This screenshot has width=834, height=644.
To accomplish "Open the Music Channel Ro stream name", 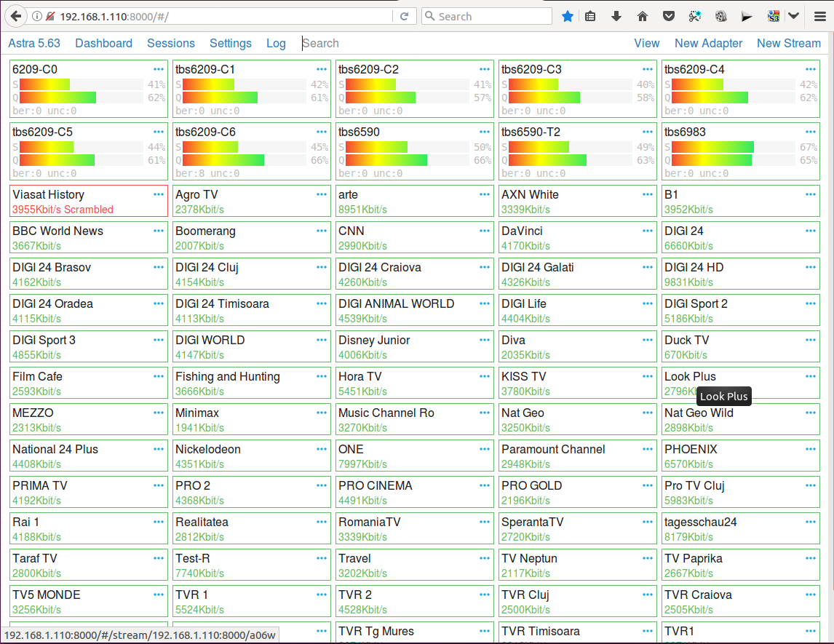I will pos(386,413).
